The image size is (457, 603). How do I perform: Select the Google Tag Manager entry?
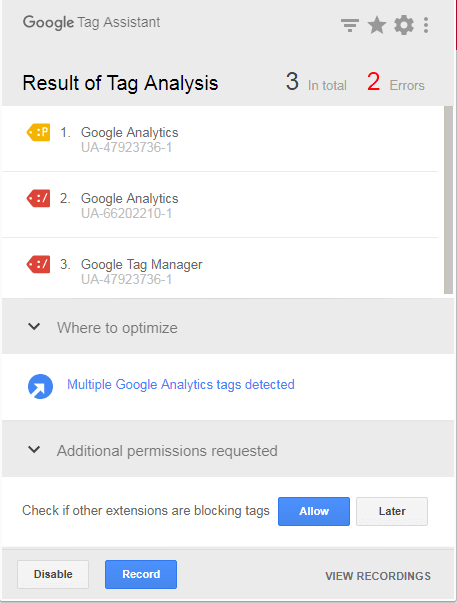point(220,268)
